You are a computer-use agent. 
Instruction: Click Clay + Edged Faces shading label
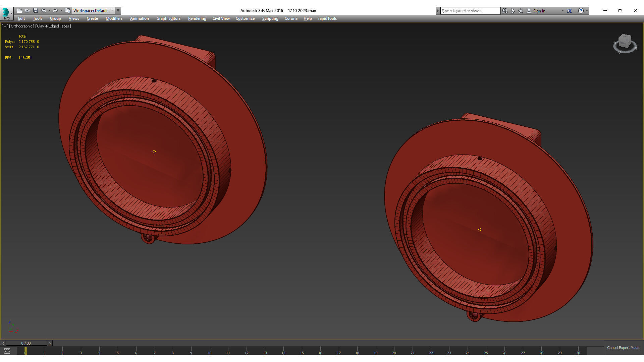(x=53, y=26)
